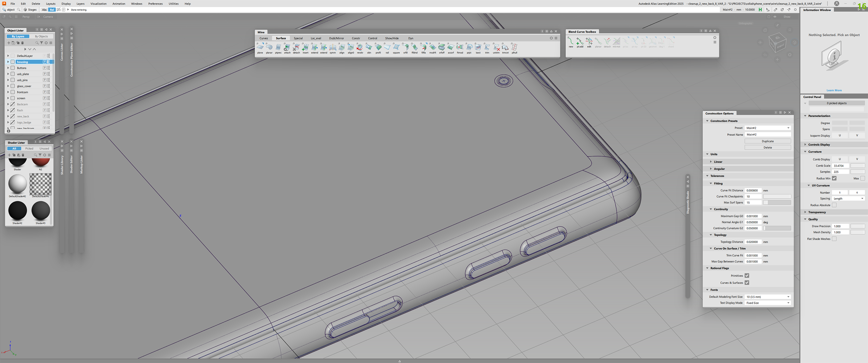Click the new blend curve tool
Viewport: 868px width, 363px height.
click(571, 42)
